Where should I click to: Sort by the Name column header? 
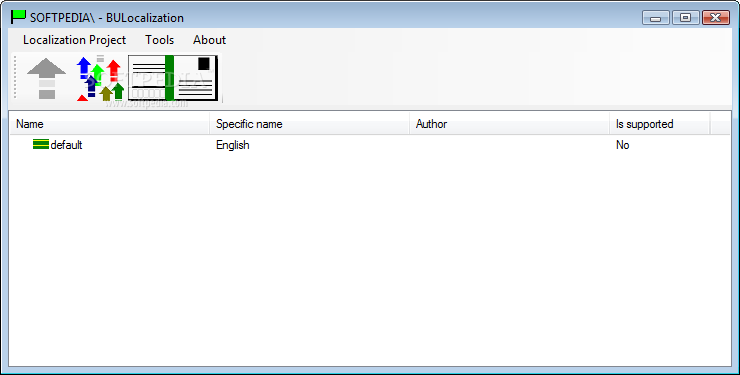pyautogui.click(x=109, y=124)
